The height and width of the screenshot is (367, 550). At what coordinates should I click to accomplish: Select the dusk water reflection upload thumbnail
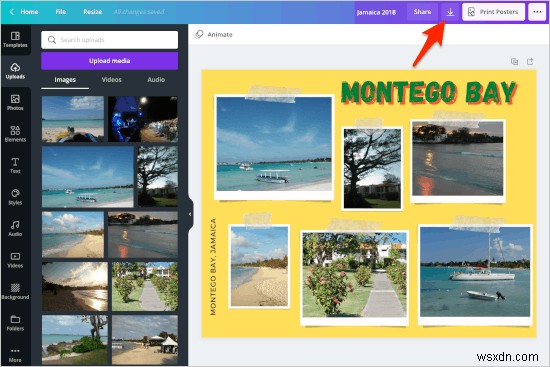[142, 234]
